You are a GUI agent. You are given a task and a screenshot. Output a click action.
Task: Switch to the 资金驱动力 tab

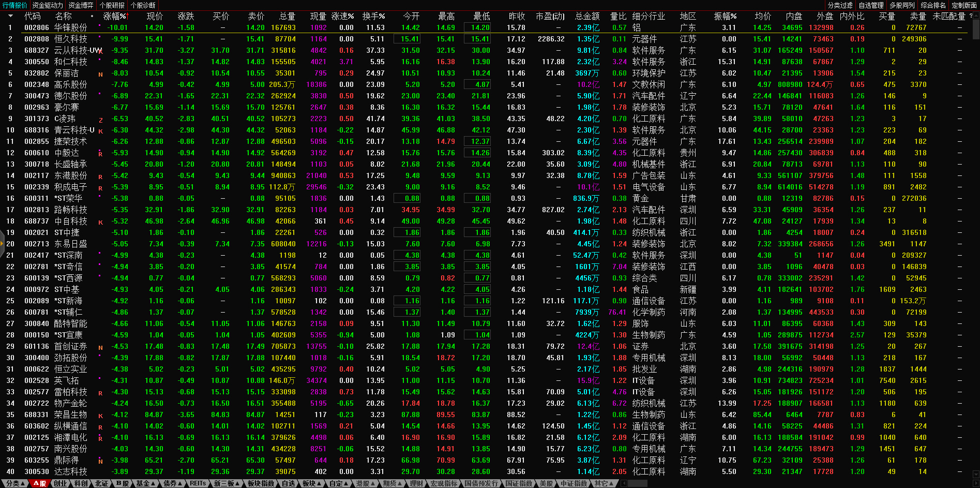[x=47, y=5]
